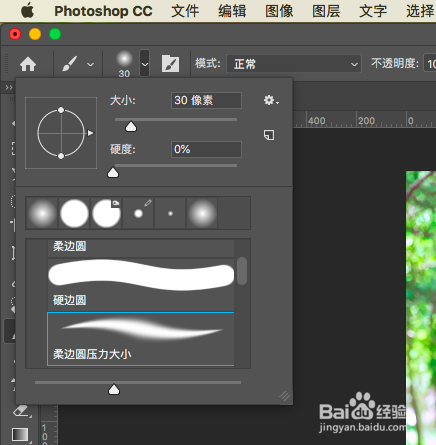
Task: Select small round brush with pencil badge
Action: [138, 213]
